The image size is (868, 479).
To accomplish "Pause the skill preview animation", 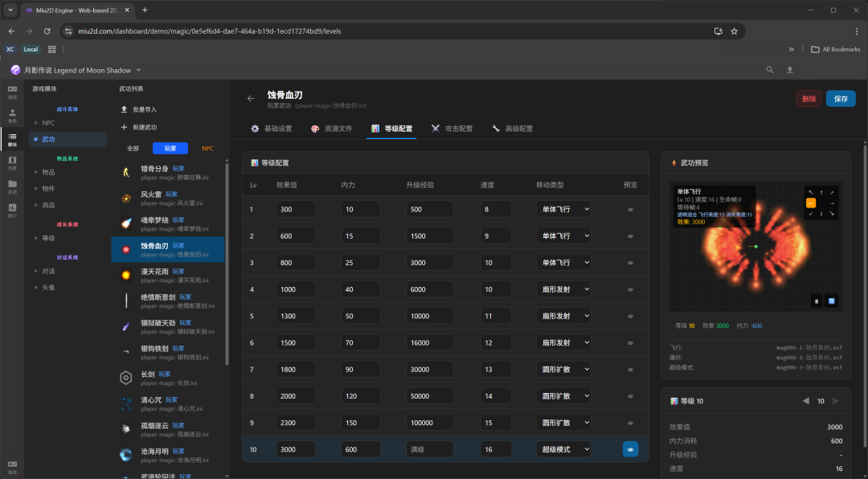I will point(817,301).
